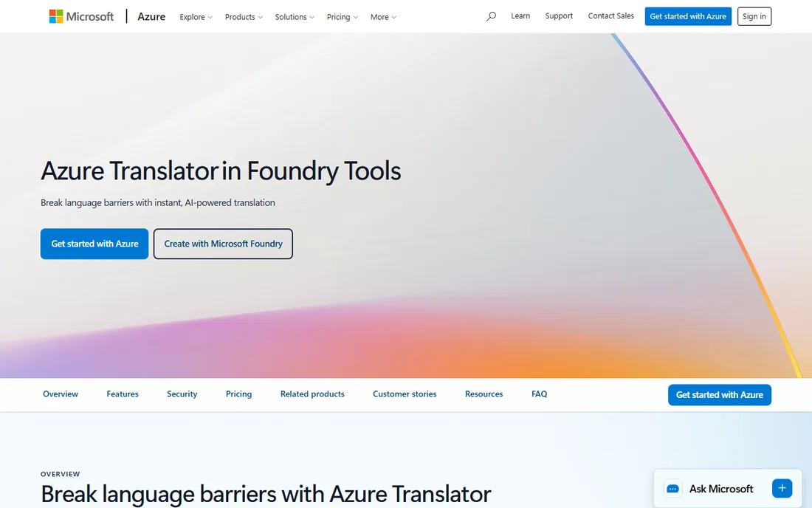The width and height of the screenshot is (812, 508).
Task: Expand Ask Microsoft with the plus button
Action: (x=782, y=488)
